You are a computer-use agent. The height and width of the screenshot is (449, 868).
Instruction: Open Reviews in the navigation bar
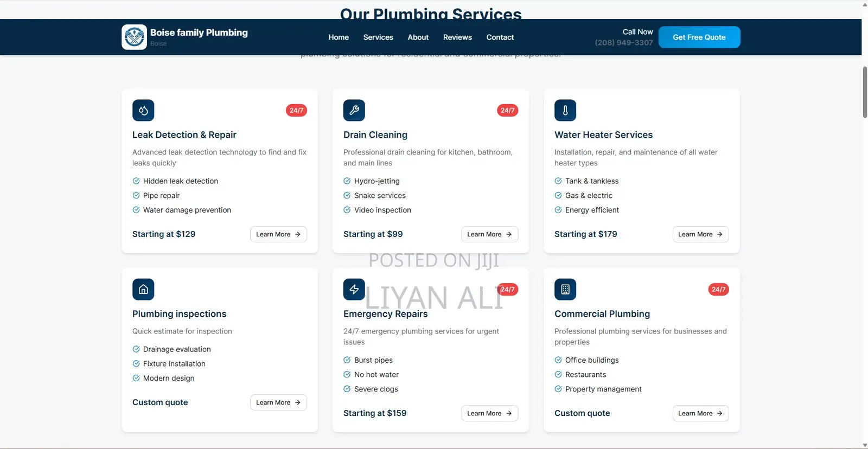pos(457,37)
